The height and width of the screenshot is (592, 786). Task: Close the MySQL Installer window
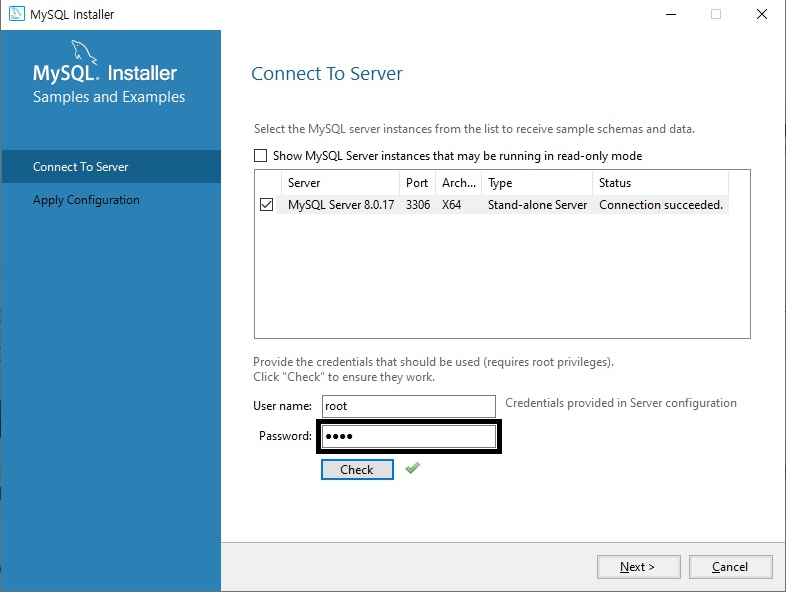[761, 14]
